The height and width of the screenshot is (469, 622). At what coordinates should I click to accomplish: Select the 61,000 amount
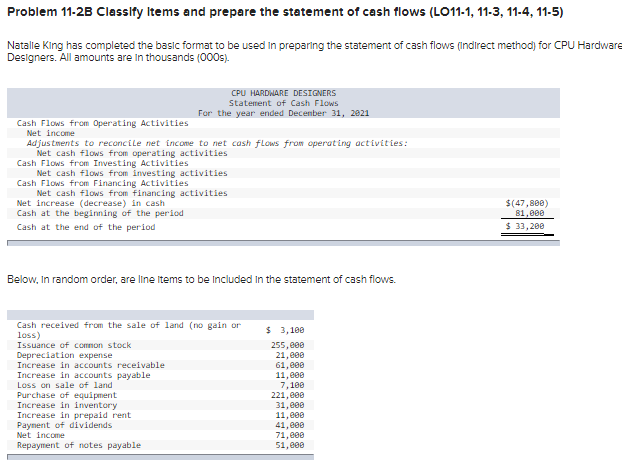[290, 365]
